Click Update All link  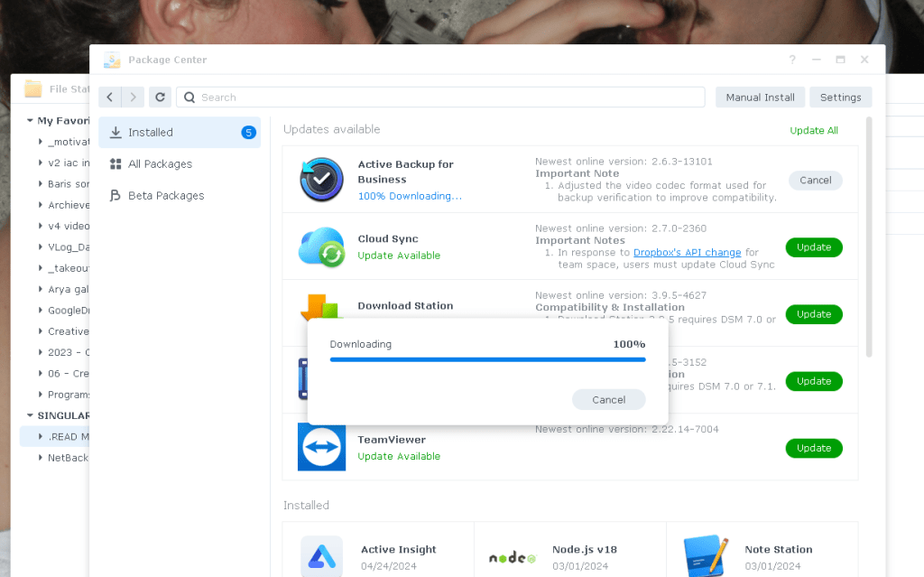coord(814,130)
